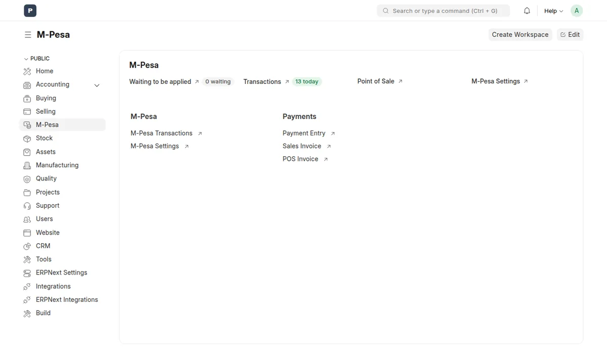Open the user avatar menu
Image resolution: width=607 pixels, height=364 pixels.
coord(577,11)
